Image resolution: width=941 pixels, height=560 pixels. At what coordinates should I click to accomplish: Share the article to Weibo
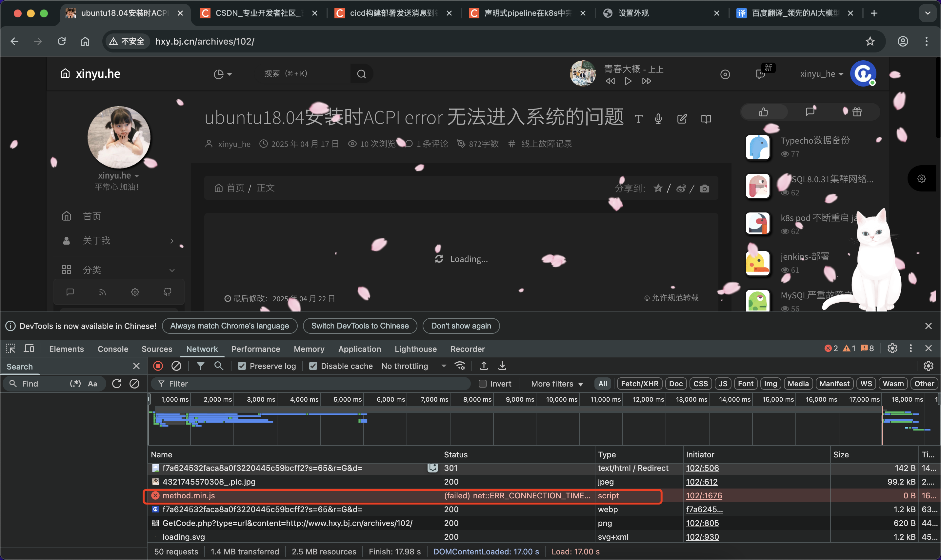click(681, 188)
